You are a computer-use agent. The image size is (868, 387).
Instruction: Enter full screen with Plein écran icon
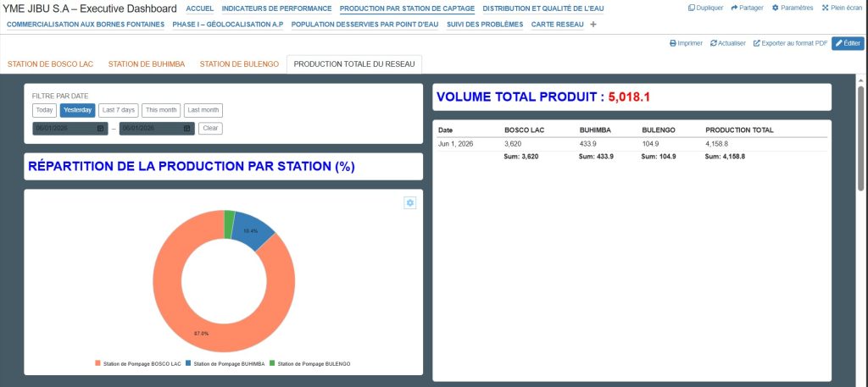(825, 8)
